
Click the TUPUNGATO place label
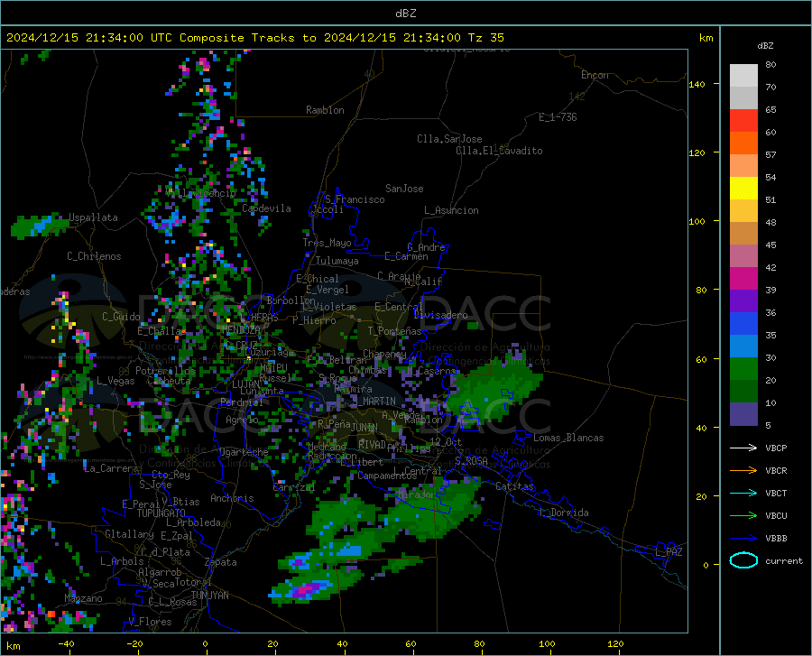161,513
